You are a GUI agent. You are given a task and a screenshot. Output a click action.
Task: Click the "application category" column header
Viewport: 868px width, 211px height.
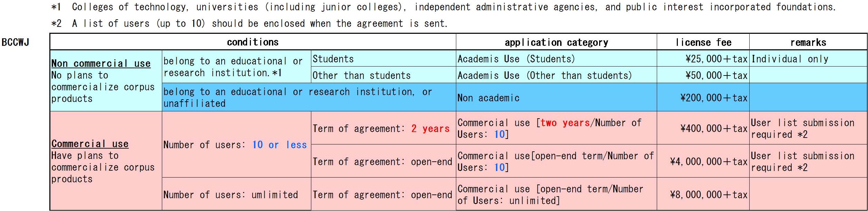click(x=556, y=42)
